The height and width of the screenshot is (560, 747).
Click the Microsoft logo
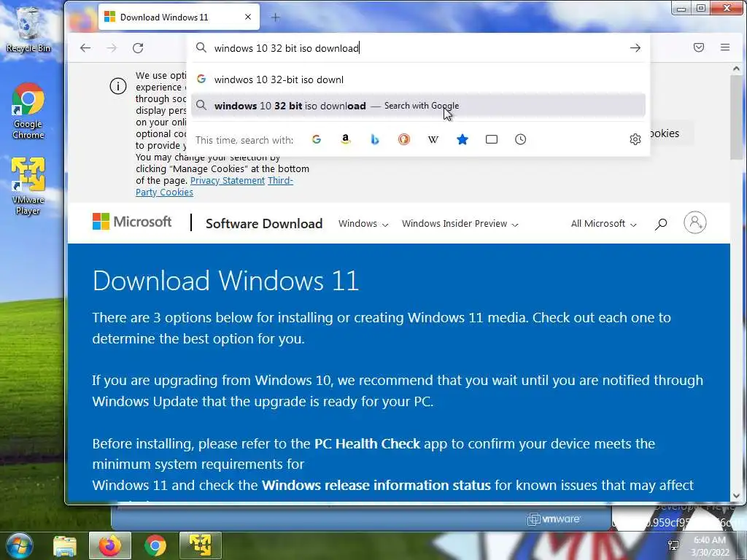coord(132,222)
